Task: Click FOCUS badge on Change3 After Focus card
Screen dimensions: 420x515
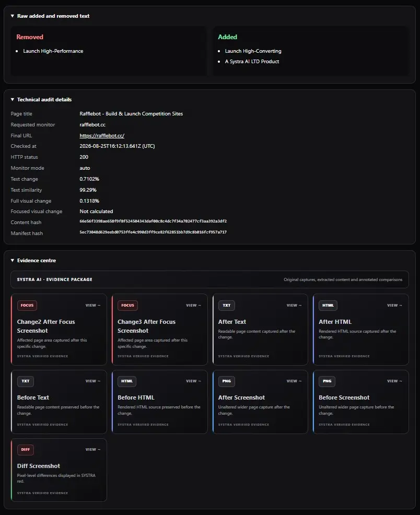Action: tap(128, 306)
